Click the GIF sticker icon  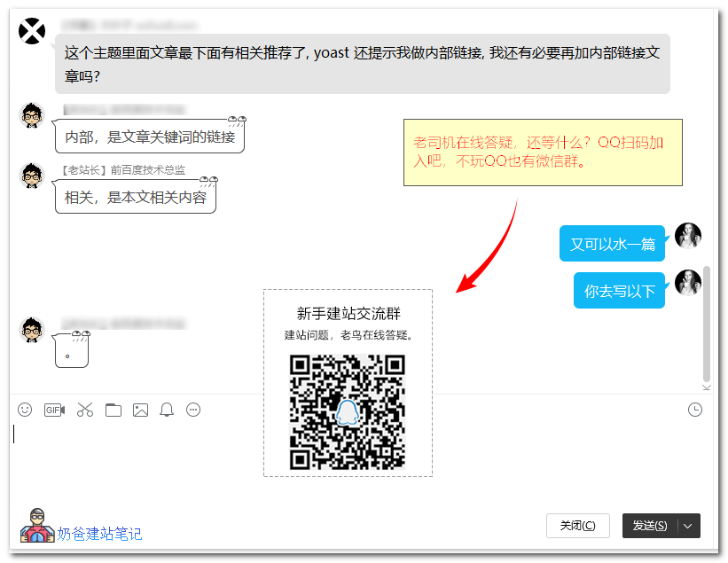[x=55, y=410]
